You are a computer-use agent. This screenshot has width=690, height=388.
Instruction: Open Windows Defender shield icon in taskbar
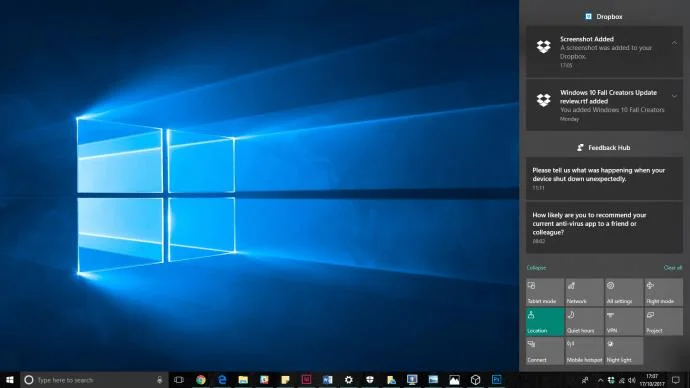coord(370,380)
